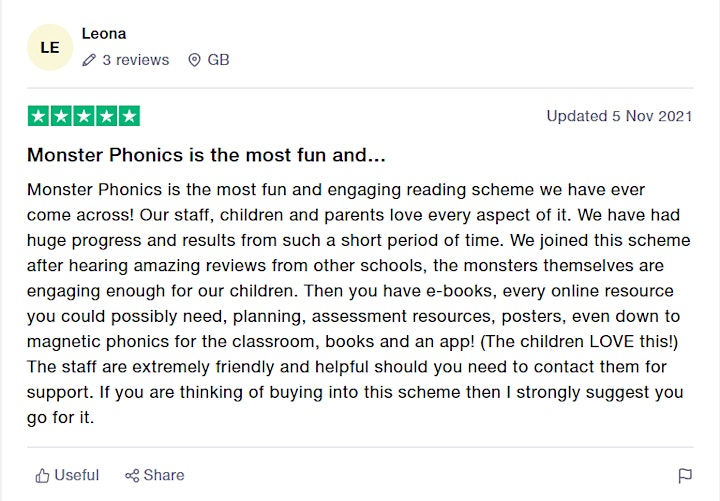Click the 'Updated 5 Nov 2021' date
The height and width of the screenshot is (501, 720).
[619, 116]
